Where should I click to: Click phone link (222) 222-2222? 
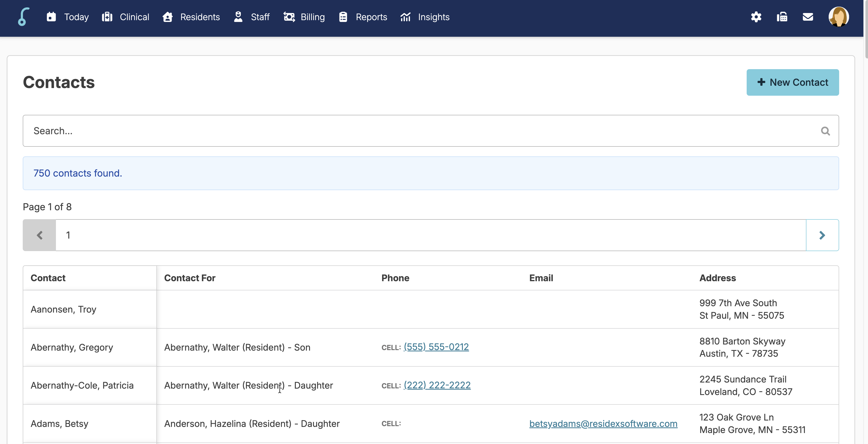tap(437, 385)
